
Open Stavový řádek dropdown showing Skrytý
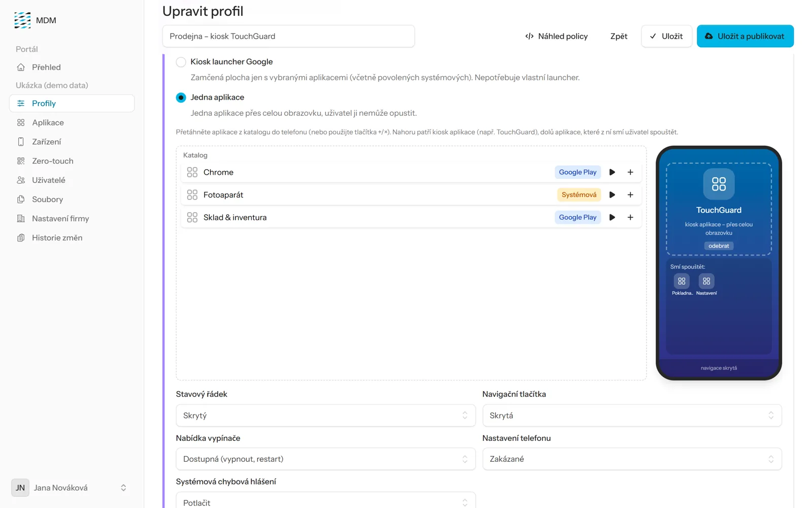click(x=325, y=416)
